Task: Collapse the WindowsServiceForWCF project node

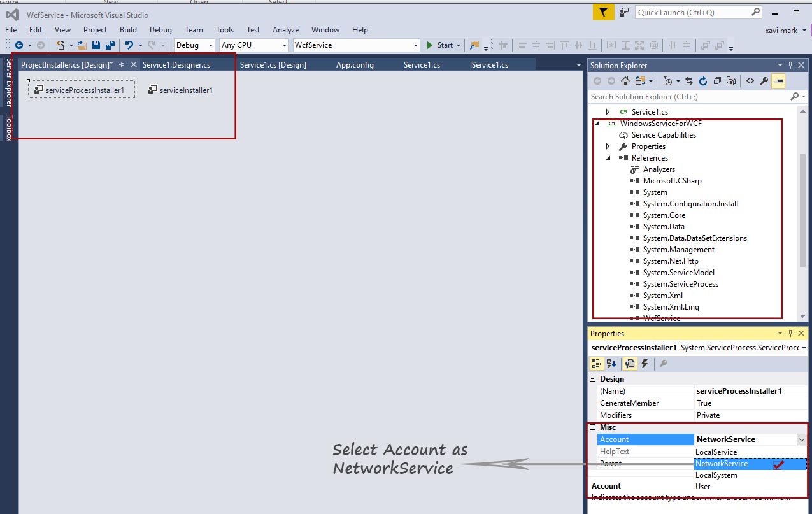Action: (597, 124)
